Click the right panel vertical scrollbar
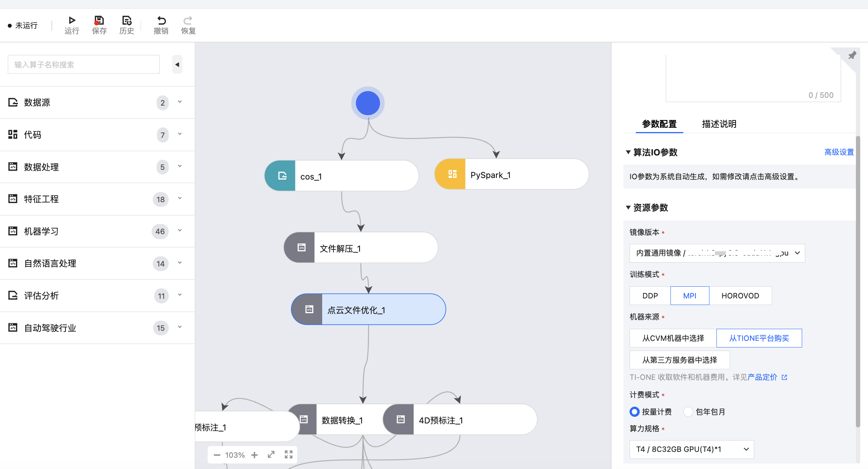The width and height of the screenshot is (868, 469). (857, 280)
